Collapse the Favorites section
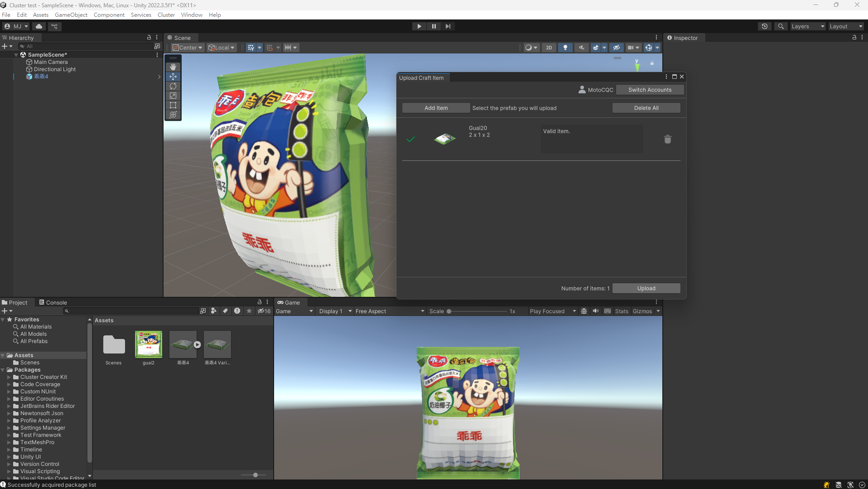Image resolution: width=868 pixels, height=489 pixels. click(x=3, y=320)
